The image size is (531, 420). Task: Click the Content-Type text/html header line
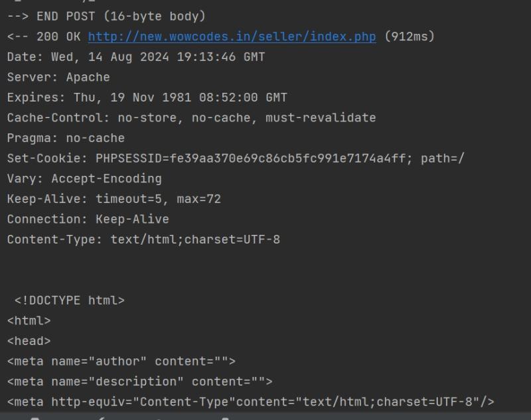tap(143, 240)
